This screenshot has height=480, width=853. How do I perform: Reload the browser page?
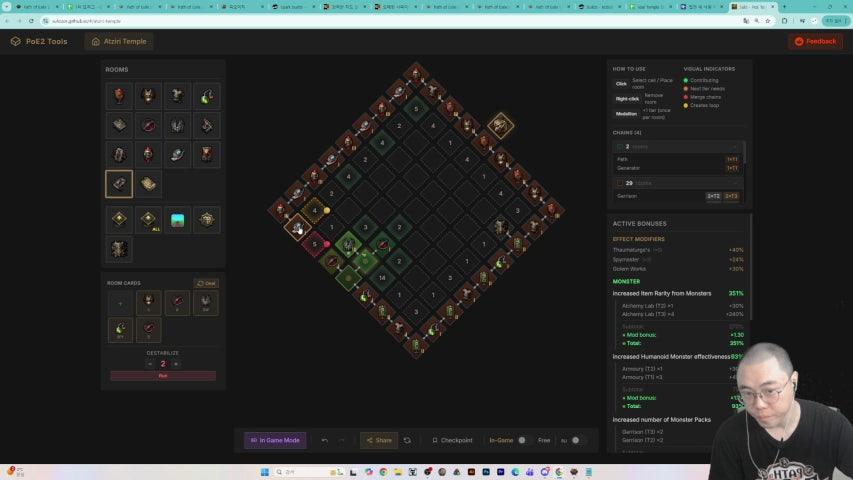click(x=31, y=21)
